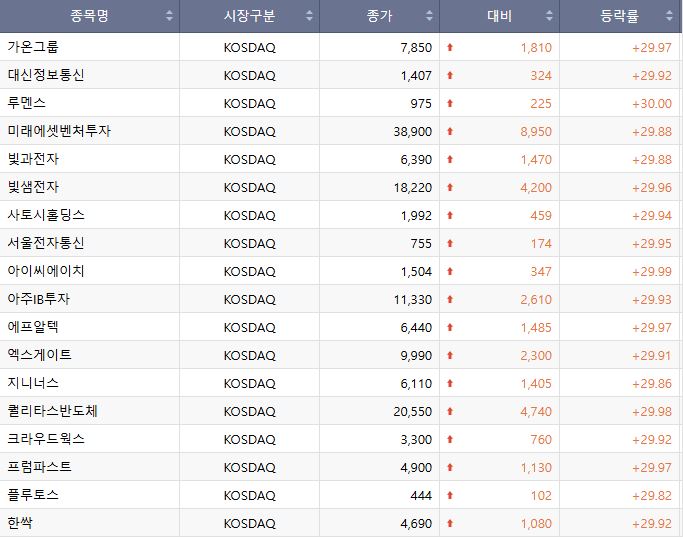Sort table by 종가 column header
The height and width of the screenshot is (537, 683).
[379, 16]
